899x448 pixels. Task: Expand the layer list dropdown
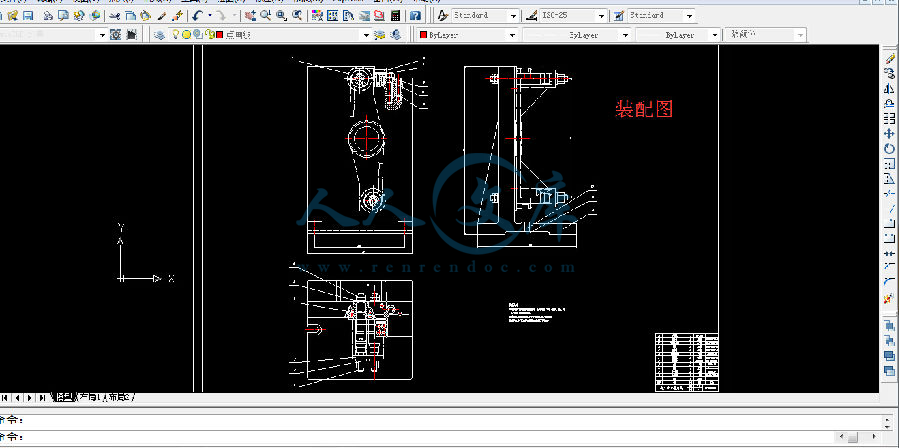[x=366, y=35]
